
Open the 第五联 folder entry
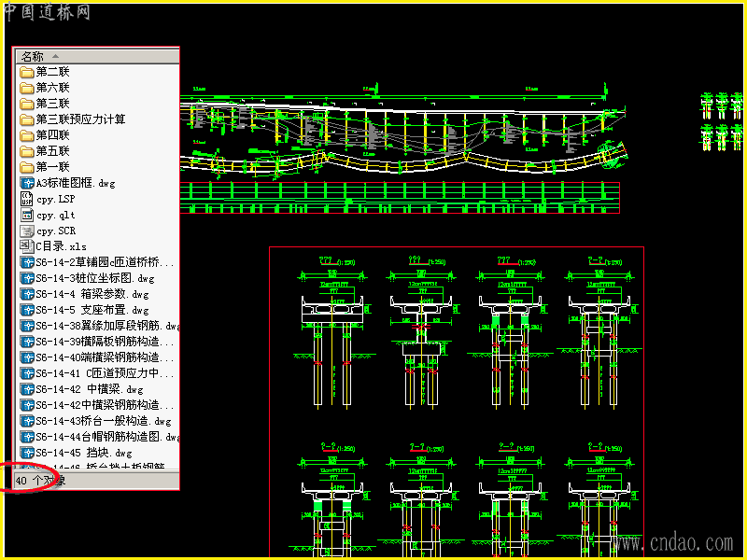tap(45, 151)
